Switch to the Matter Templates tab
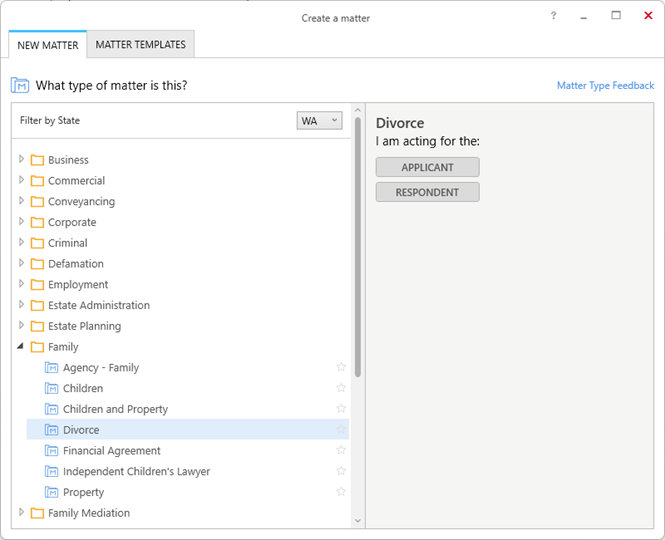 (140, 44)
